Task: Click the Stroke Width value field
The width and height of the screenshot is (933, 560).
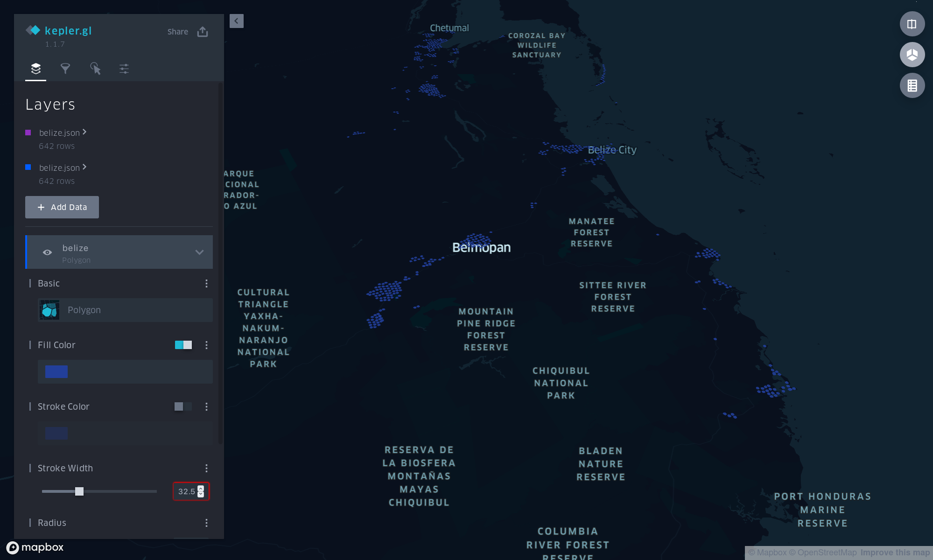Action: click(187, 491)
